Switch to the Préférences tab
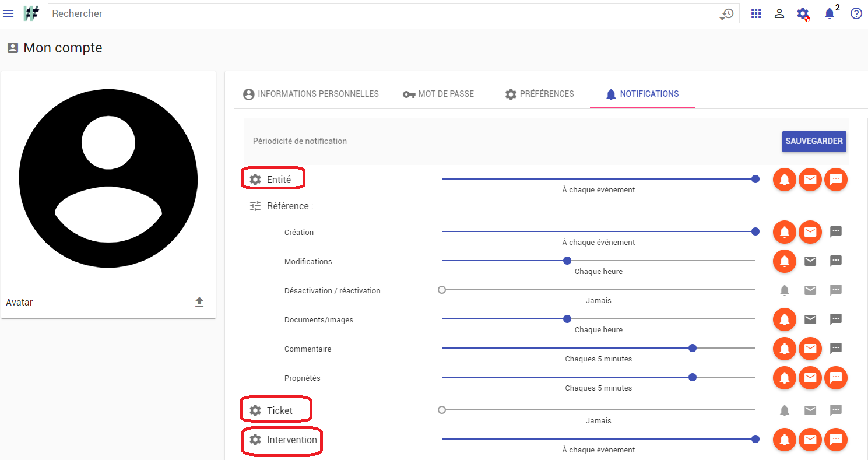The height and width of the screenshot is (460, 868). (540, 94)
